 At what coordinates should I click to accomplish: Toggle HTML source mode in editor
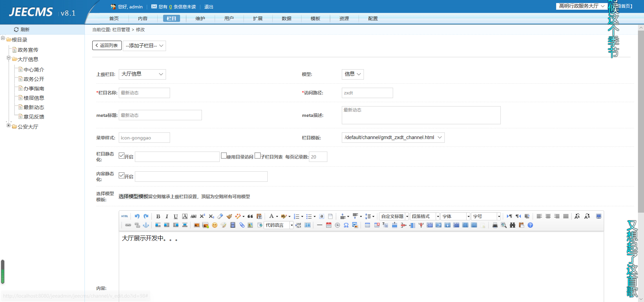pyautogui.click(x=125, y=216)
